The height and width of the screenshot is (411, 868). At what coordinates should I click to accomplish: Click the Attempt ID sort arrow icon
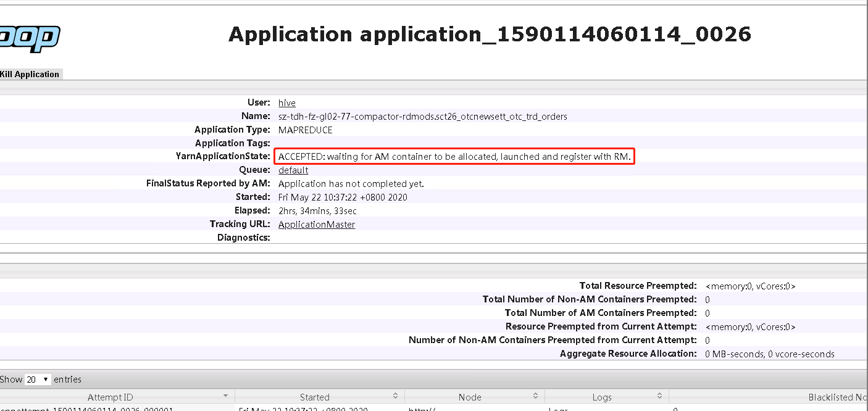(226, 396)
